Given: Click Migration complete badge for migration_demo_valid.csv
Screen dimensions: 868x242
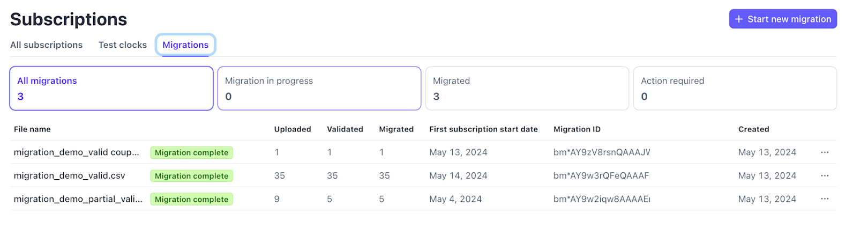Looking at the screenshot, I should [x=191, y=176].
